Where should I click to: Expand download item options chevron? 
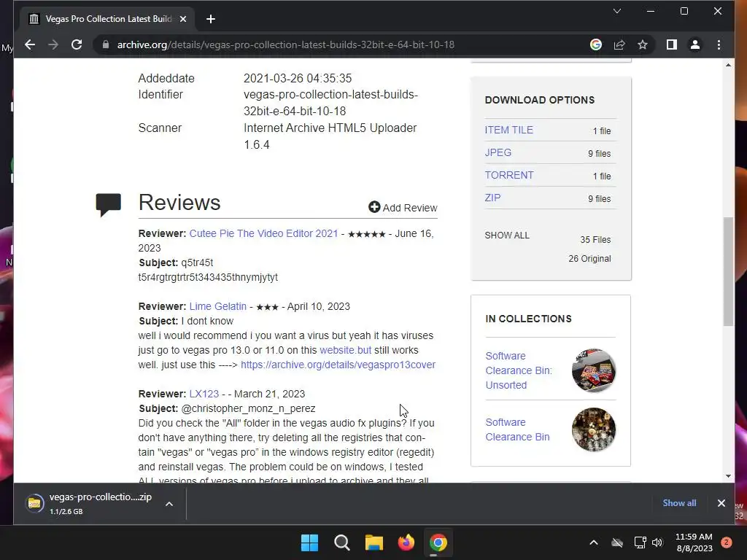click(169, 504)
